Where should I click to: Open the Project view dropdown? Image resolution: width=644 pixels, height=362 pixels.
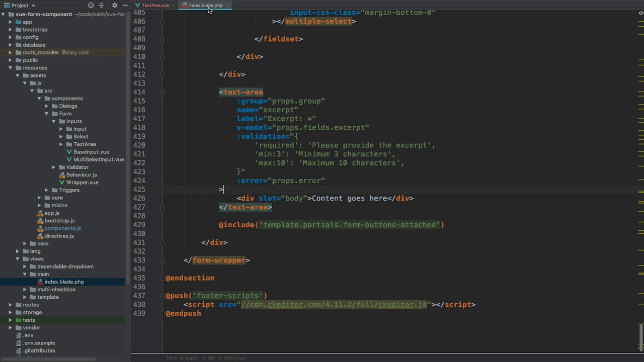[x=20, y=6]
